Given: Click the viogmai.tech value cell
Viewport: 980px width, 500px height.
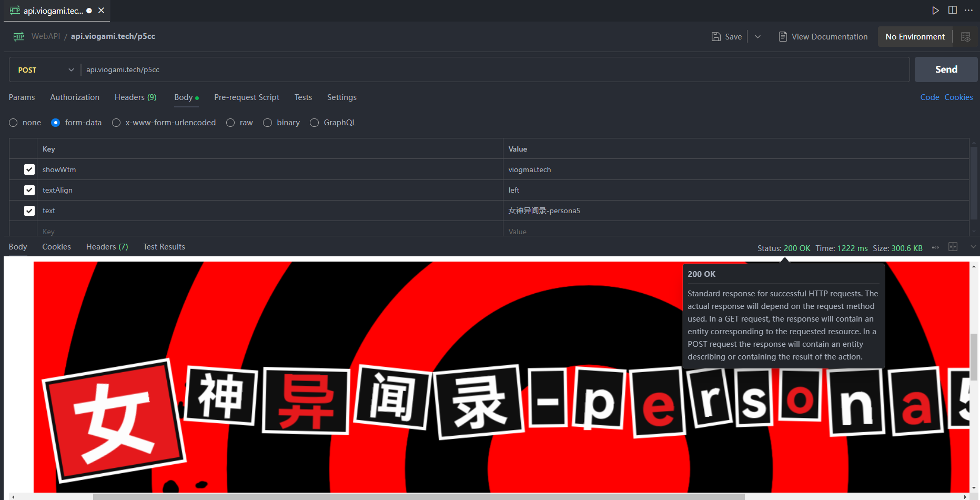Looking at the screenshot, I should tap(736, 169).
